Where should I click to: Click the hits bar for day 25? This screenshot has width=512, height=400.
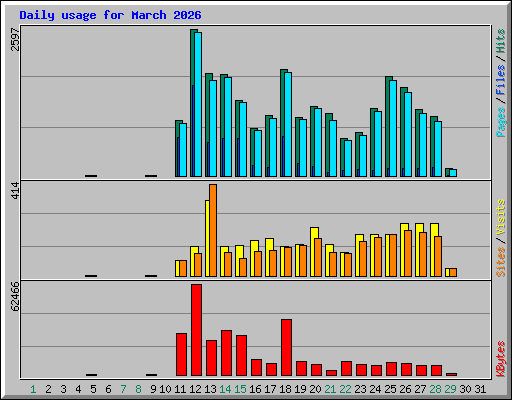(x=387, y=126)
